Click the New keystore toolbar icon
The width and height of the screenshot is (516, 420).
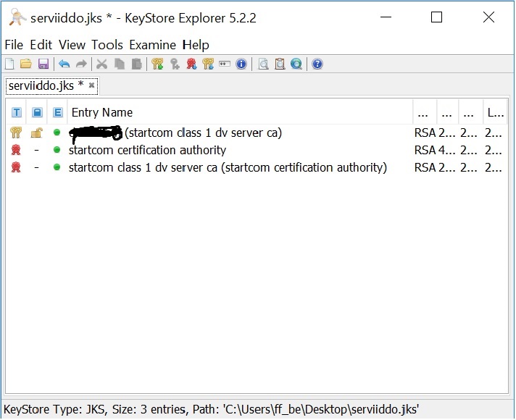[9, 64]
